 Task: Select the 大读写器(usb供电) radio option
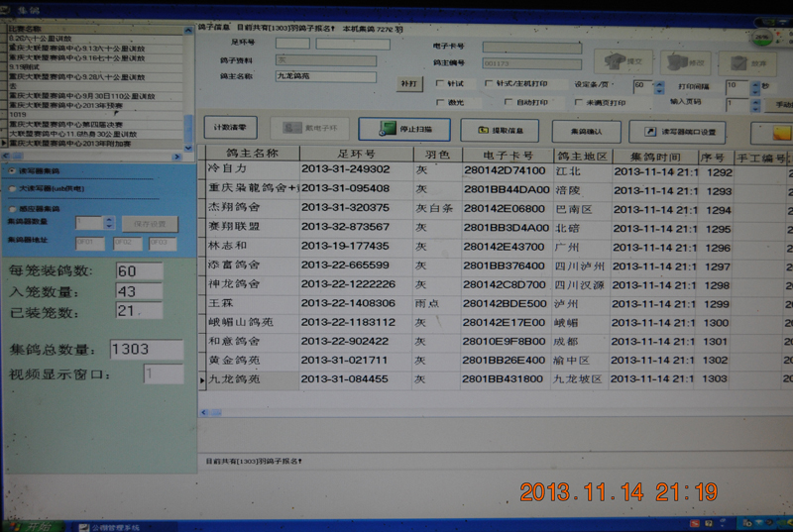pos(12,187)
